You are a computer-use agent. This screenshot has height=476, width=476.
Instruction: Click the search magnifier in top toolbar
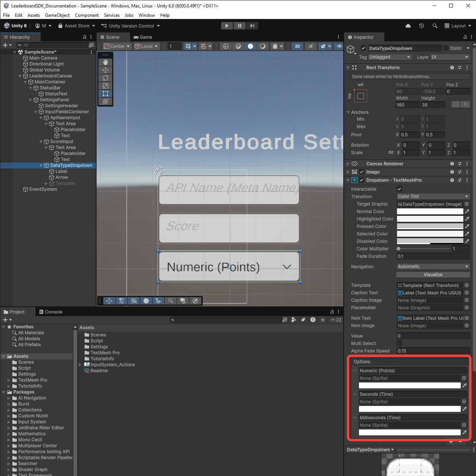435,26
